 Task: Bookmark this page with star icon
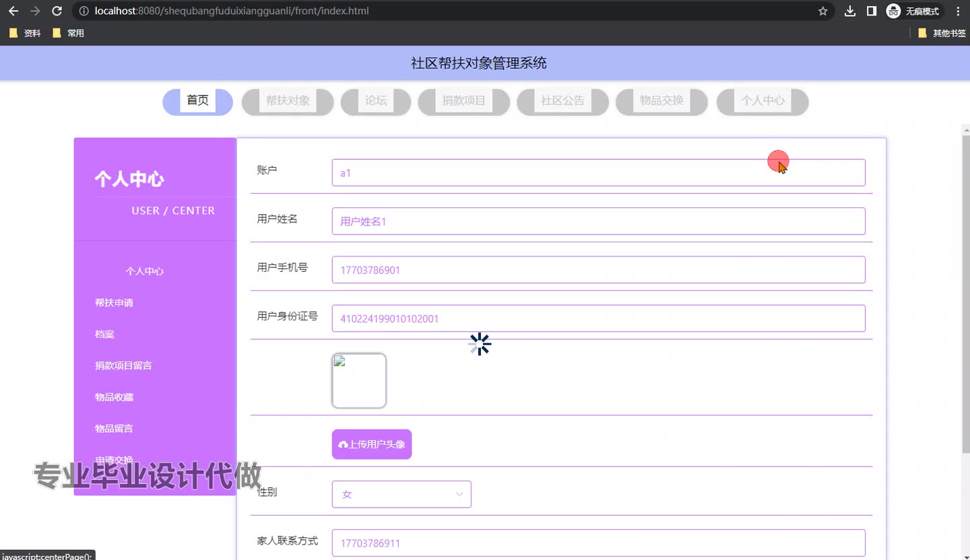coord(822,11)
